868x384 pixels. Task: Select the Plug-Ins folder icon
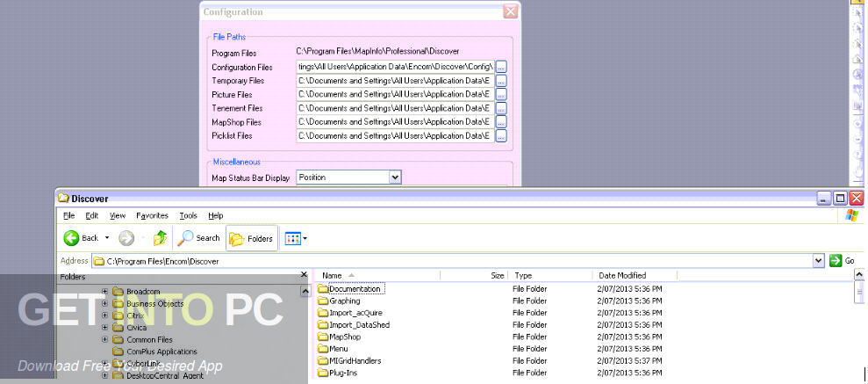point(323,373)
